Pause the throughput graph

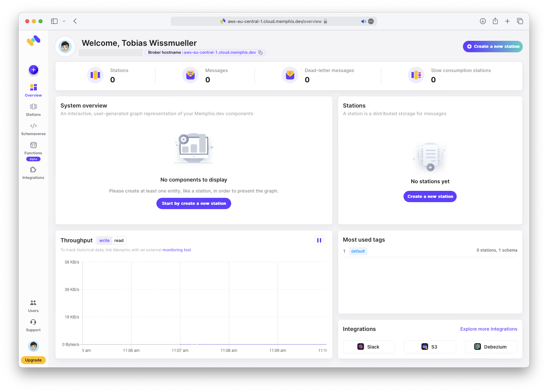[319, 240]
